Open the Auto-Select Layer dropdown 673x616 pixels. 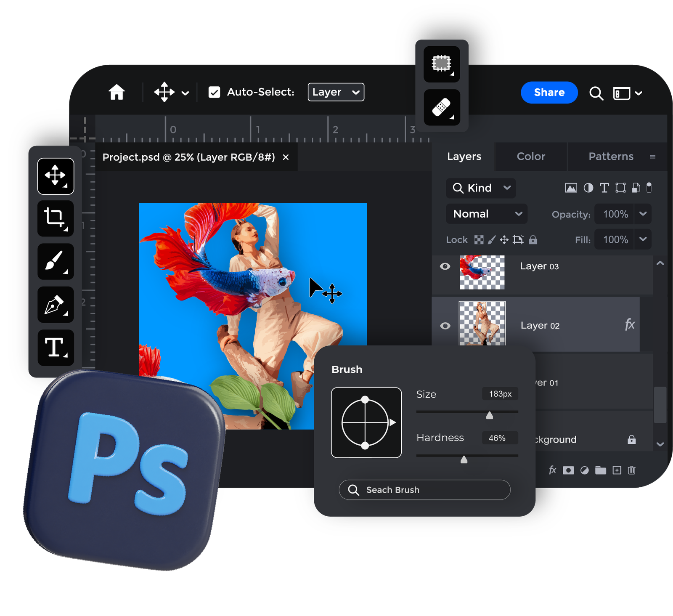[336, 92]
